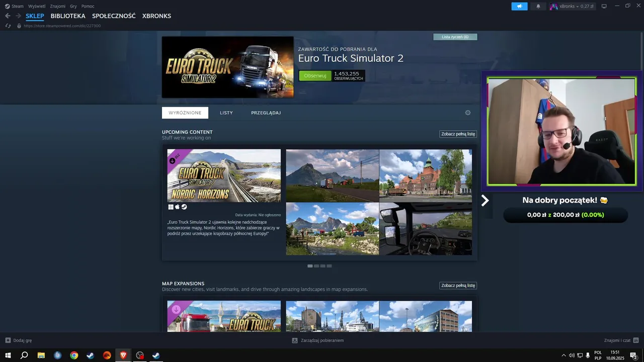Open the Euro Truck Simulator 2 header banner
Image resolution: width=644 pixels, height=362 pixels.
(227, 67)
